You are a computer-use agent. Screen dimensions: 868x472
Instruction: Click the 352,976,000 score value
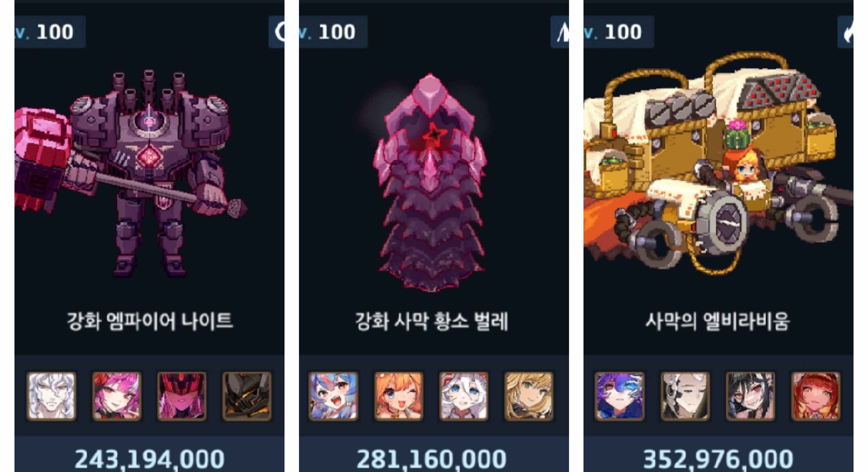point(719,459)
